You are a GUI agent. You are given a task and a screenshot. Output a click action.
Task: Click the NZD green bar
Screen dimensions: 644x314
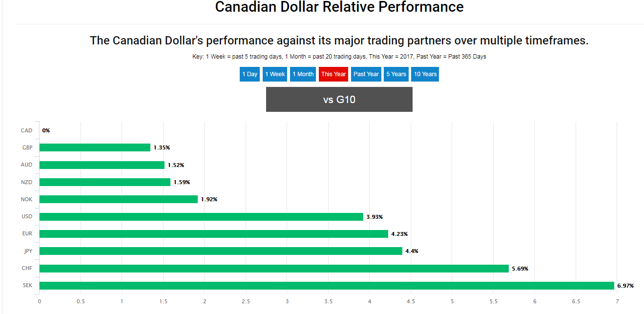(104, 182)
